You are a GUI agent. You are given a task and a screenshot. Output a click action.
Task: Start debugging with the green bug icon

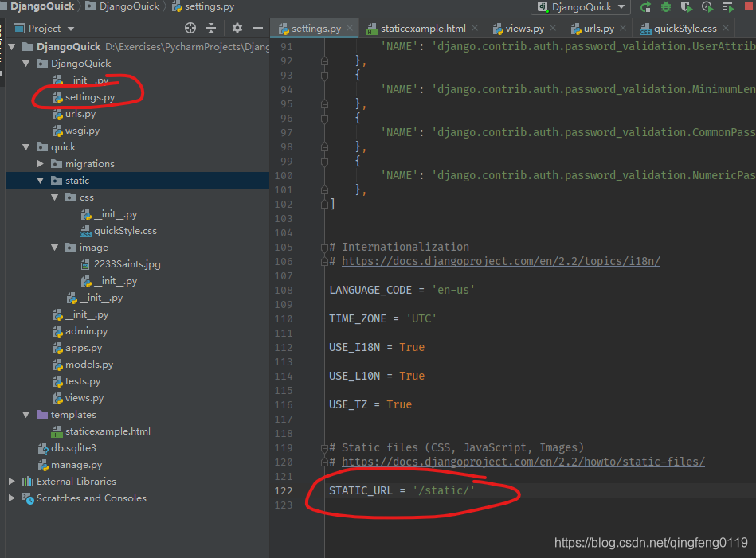pos(666,6)
